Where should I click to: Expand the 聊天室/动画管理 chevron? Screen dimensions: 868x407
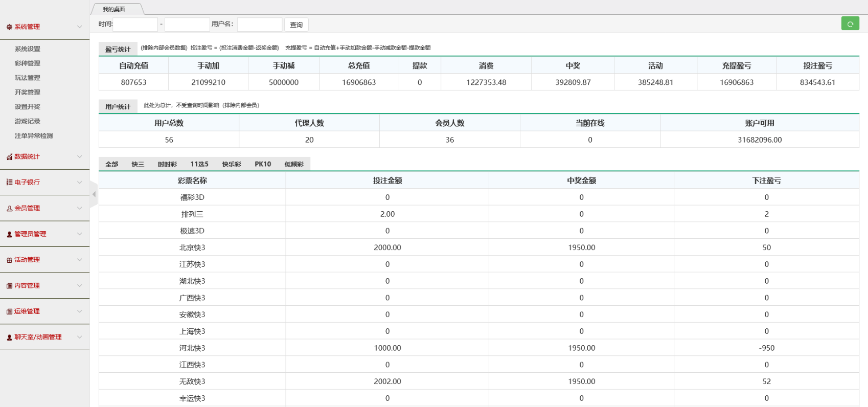pyautogui.click(x=79, y=337)
